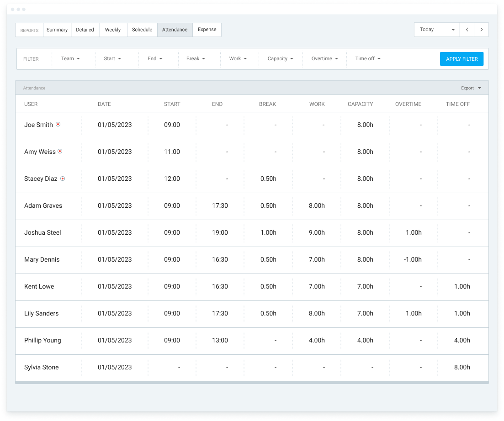Sort by the Work column header

pyautogui.click(x=317, y=104)
